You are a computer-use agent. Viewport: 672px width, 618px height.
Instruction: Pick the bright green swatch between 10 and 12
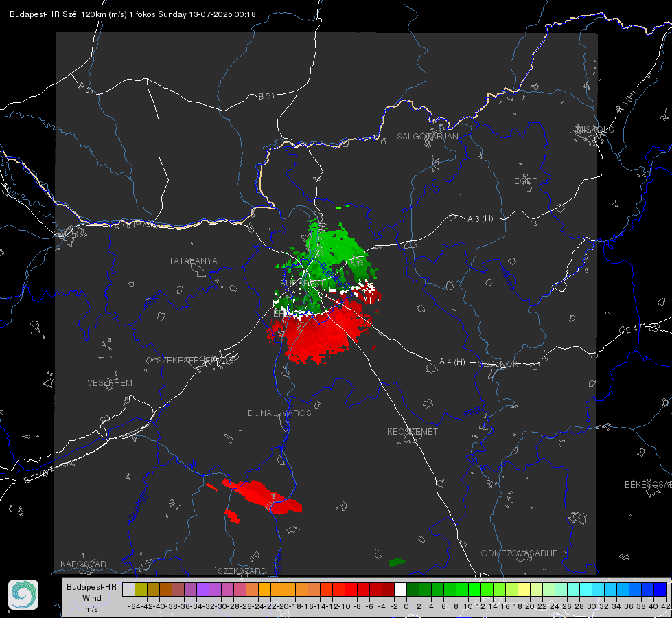click(474, 589)
